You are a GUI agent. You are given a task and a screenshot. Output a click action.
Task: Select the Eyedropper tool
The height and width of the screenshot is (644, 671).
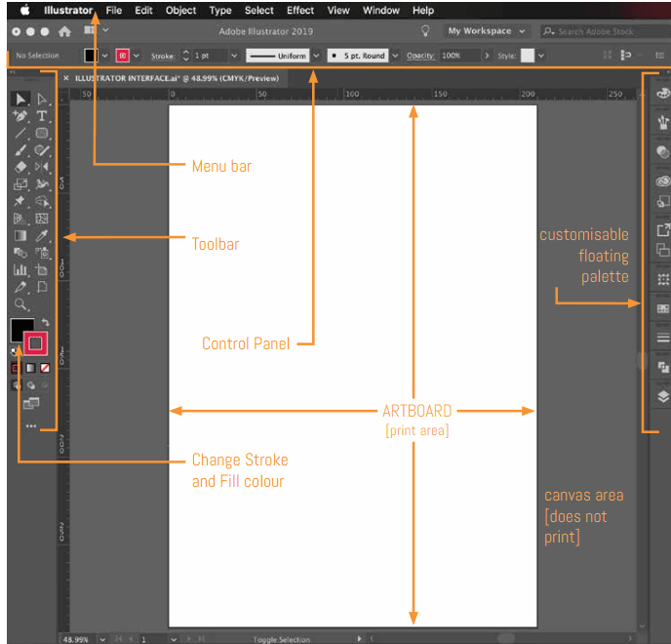point(42,235)
